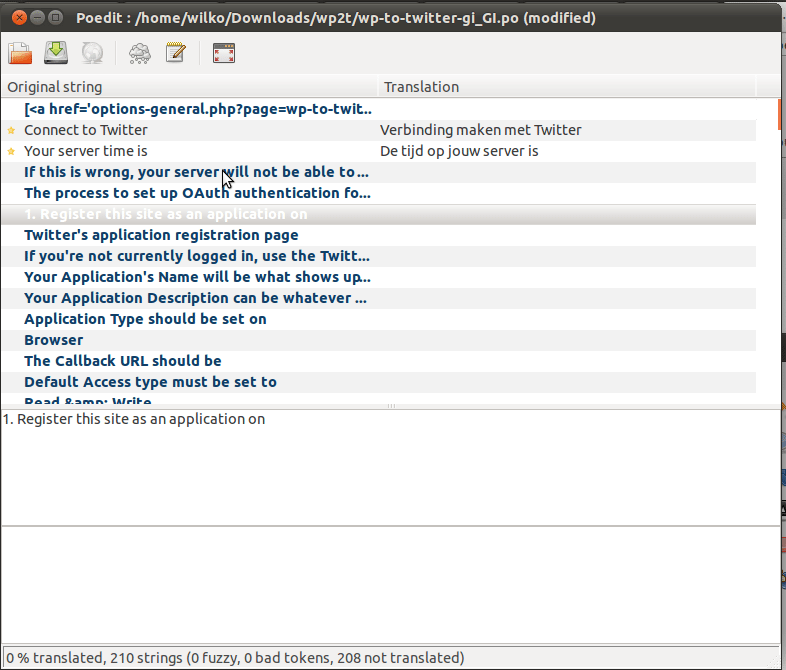Image resolution: width=786 pixels, height=670 pixels.
Task: Minimize the Poedit window
Action: (38, 18)
